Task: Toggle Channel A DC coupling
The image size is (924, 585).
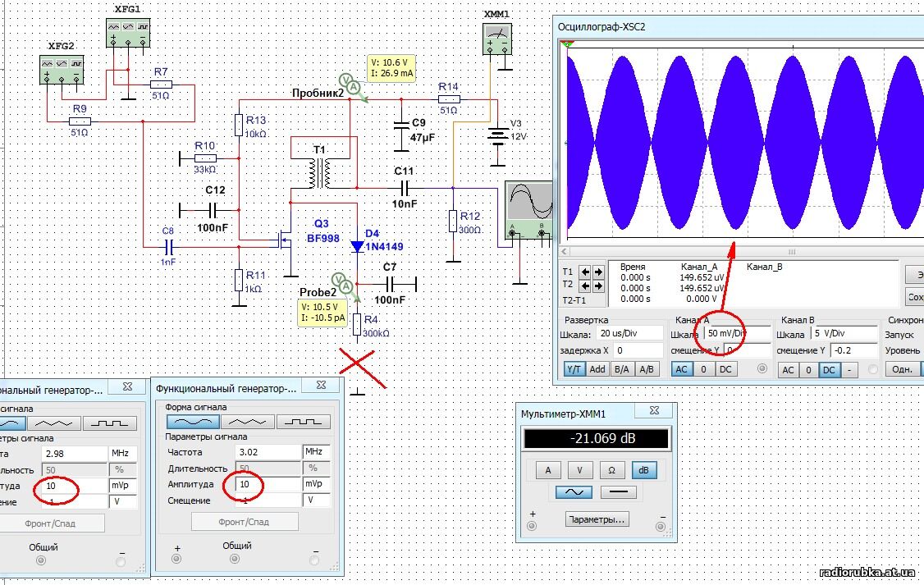Action: tap(725, 370)
